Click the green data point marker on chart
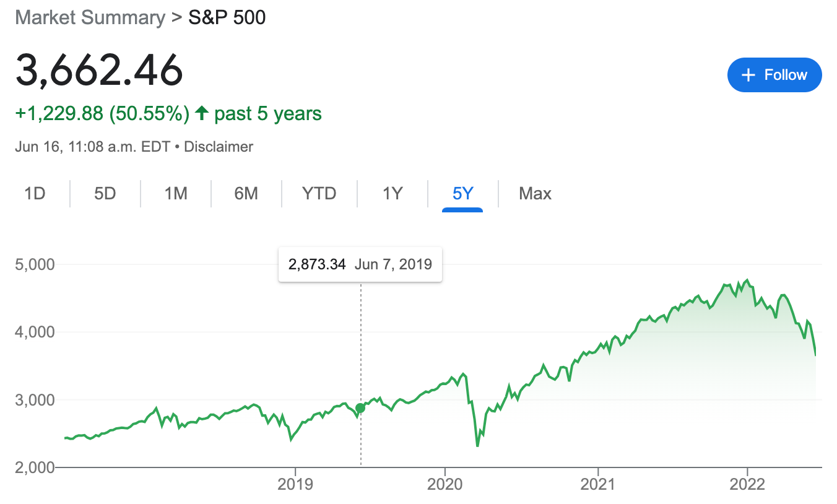Image resolution: width=837 pixels, height=504 pixels. point(360,407)
